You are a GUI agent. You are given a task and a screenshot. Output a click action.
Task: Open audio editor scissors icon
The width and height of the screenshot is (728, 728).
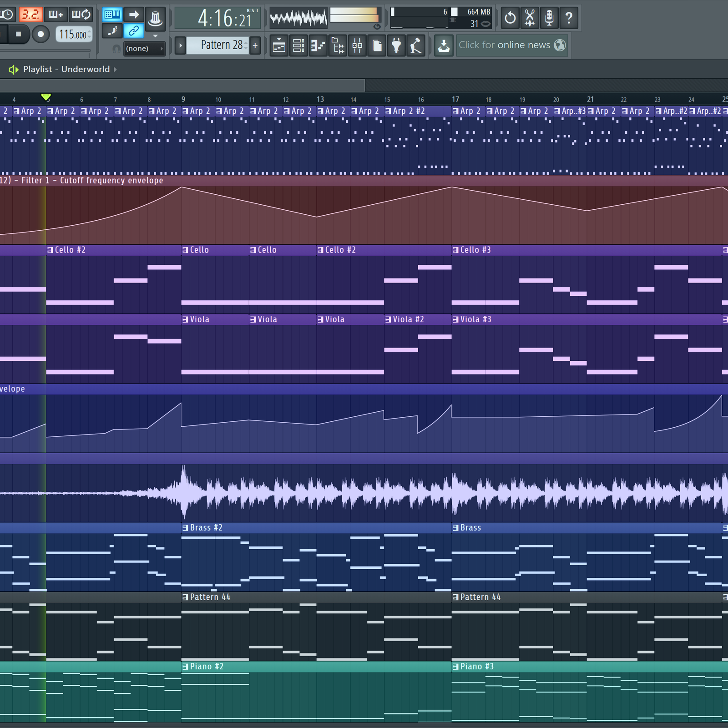tap(530, 18)
